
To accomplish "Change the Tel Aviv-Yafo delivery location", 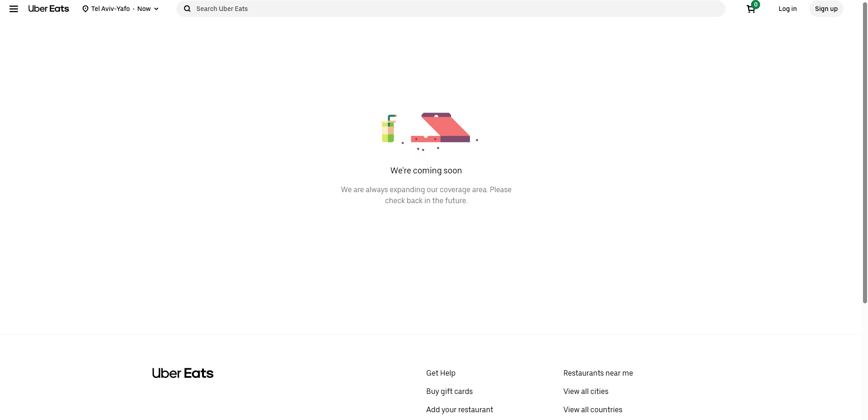I will [x=111, y=9].
